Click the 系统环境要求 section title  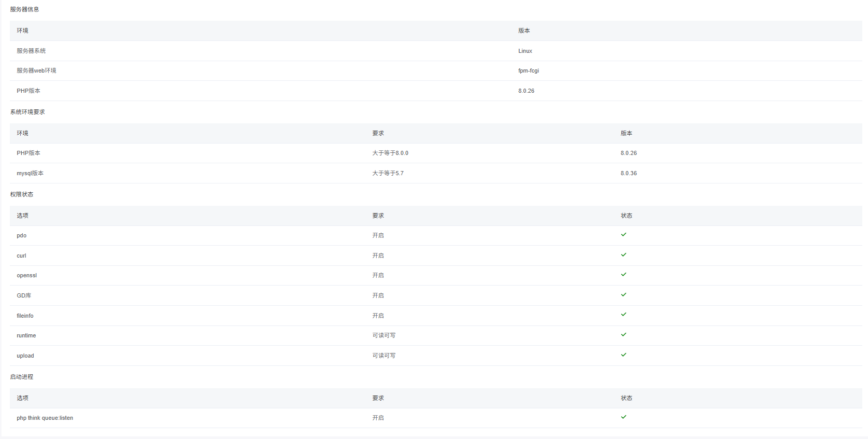coord(27,112)
